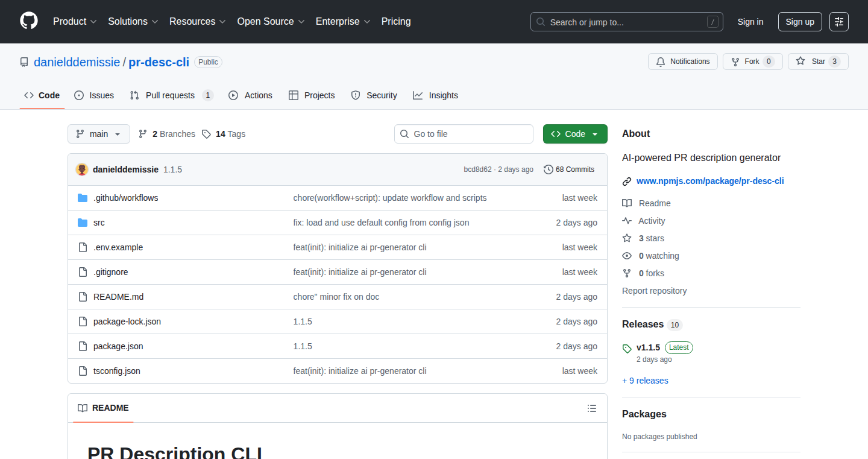Click the tag icon beside 14 Tags

click(x=206, y=134)
